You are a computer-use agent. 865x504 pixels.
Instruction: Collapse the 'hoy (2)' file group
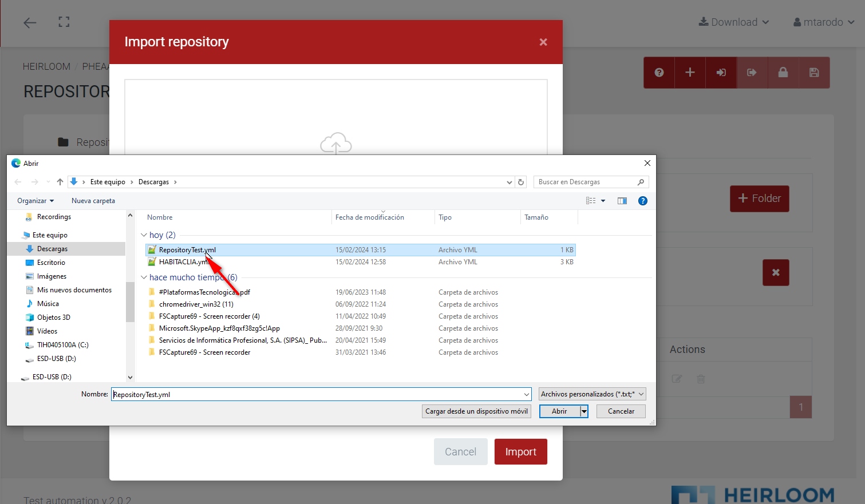click(143, 235)
